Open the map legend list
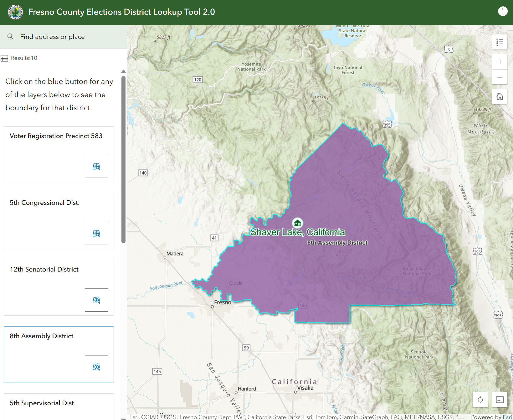 click(500, 42)
